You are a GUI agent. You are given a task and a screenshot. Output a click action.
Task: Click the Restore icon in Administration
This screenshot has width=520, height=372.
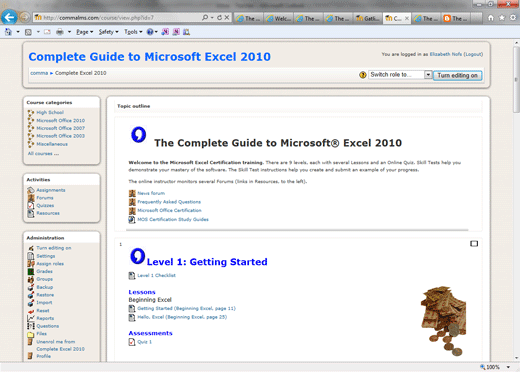pos(31,295)
